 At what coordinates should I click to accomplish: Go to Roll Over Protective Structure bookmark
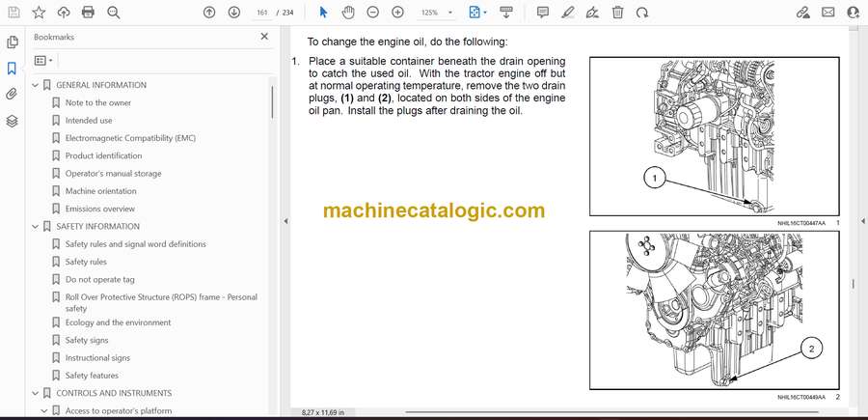[161, 302]
